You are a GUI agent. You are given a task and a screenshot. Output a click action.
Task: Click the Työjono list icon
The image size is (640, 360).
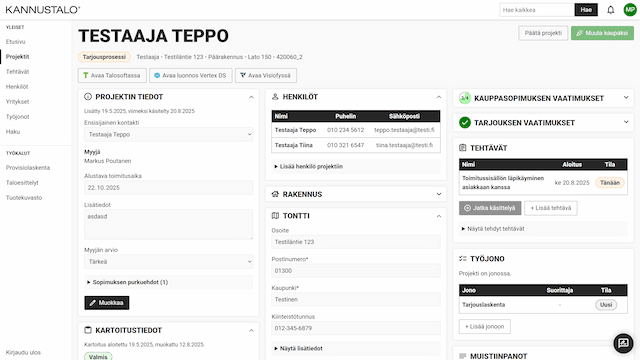462,258
